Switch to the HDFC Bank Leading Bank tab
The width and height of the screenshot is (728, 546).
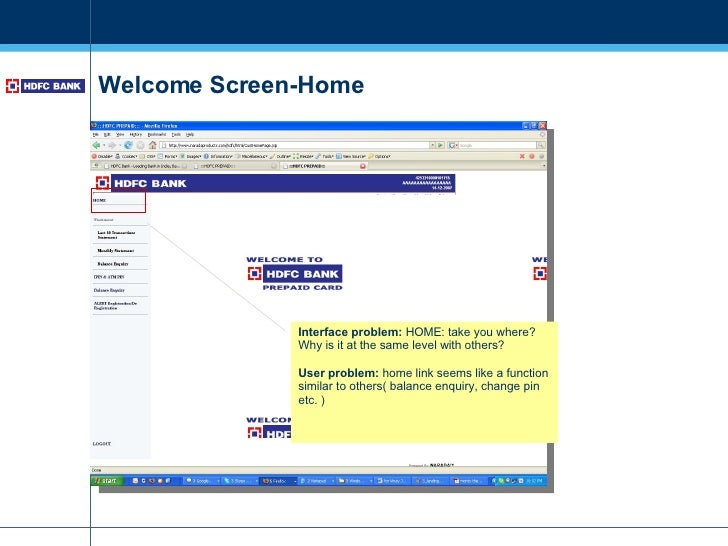click(145, 166)
